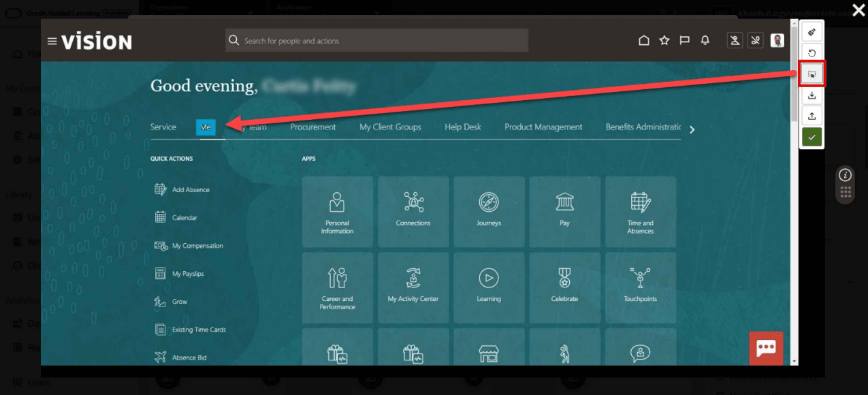Open the Touchpoints app tile
Viewport: 868px width, 395px height.
point(641,288)
